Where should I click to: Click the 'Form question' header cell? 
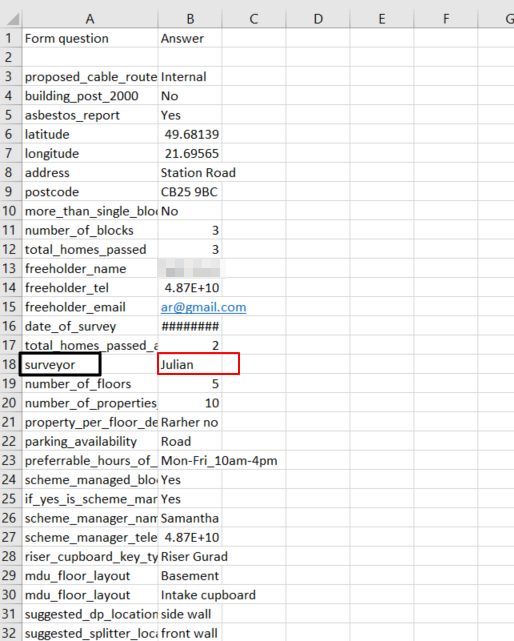(x=90, y=38)
